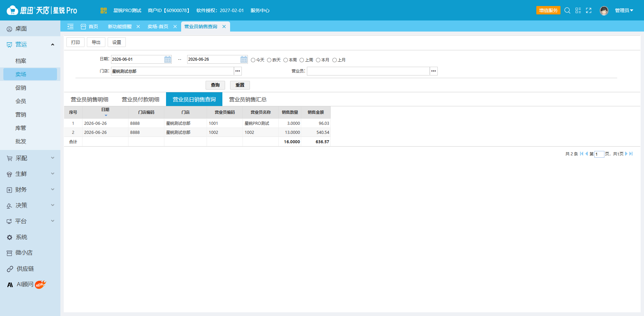Click salesperson selection ellipsis button
The height and width of the screenshot is (316, 644).
click(433, 71)
